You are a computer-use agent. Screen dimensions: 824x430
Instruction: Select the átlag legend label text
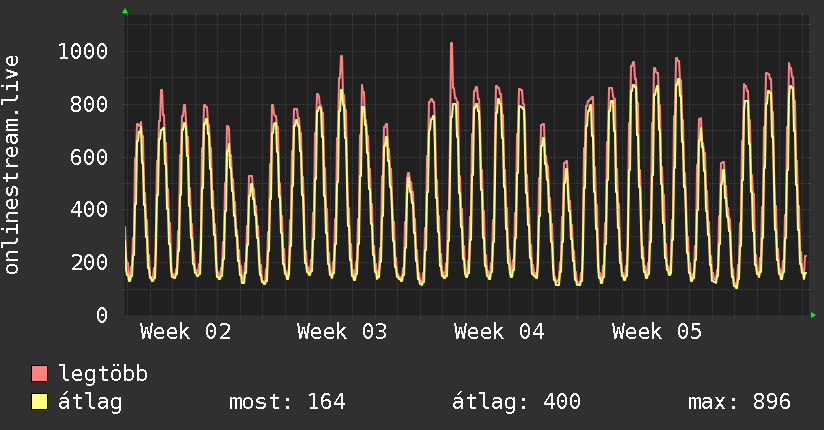coord(90,403)
